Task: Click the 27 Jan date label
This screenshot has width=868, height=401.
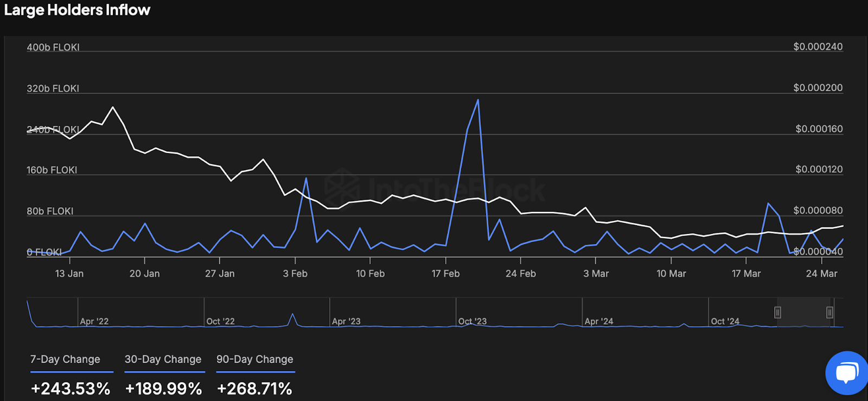Action: click(x=220, y=273)
